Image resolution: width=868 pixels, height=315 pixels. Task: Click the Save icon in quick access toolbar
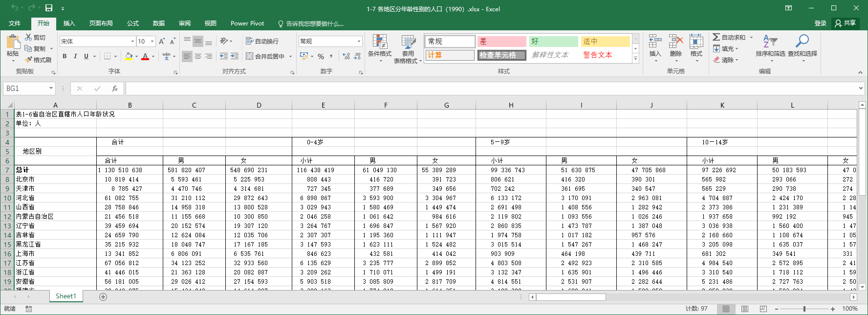click(49, 8)
